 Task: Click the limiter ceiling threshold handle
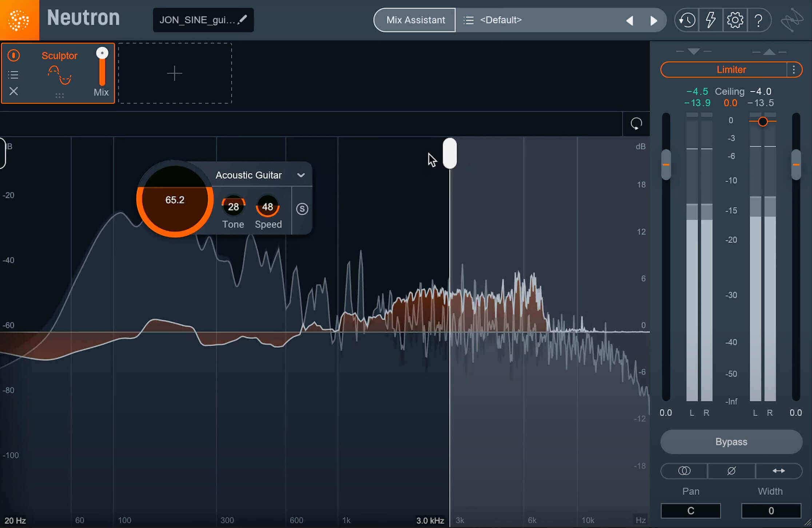coord(763,121)
